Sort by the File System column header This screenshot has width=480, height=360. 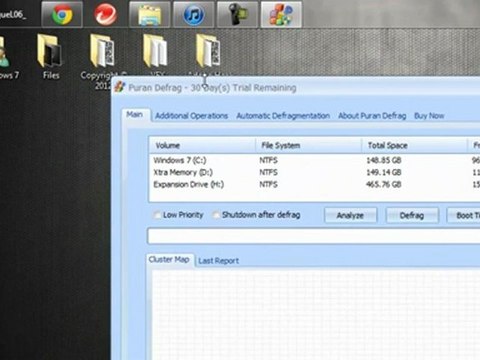[x=309, y=145]
